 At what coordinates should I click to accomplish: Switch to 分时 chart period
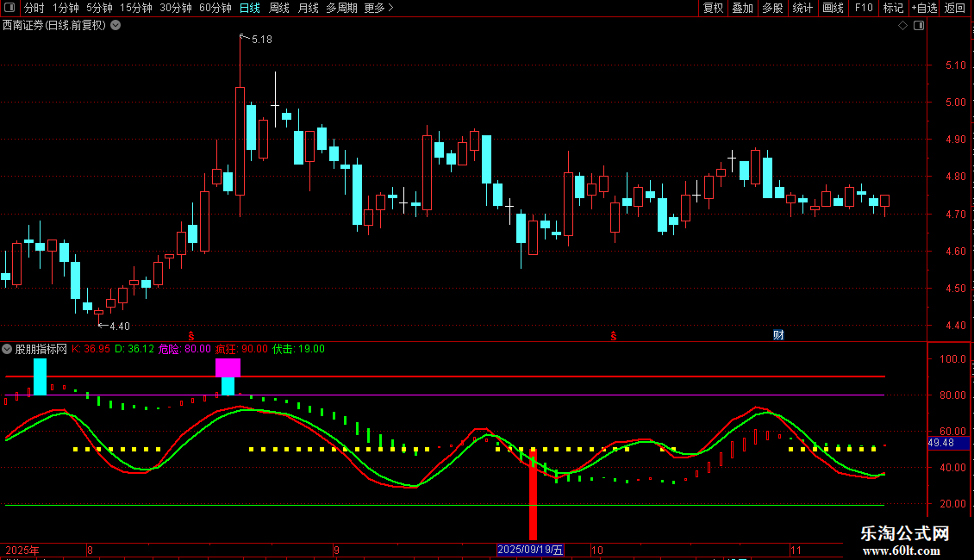coord(34,8)
